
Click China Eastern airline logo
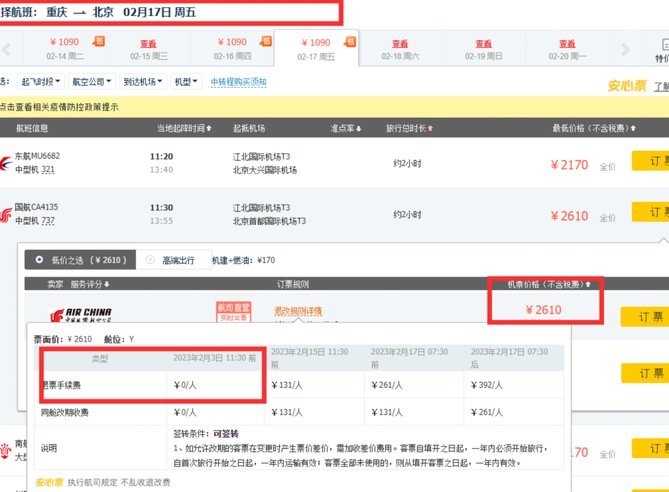click(6, 163)
